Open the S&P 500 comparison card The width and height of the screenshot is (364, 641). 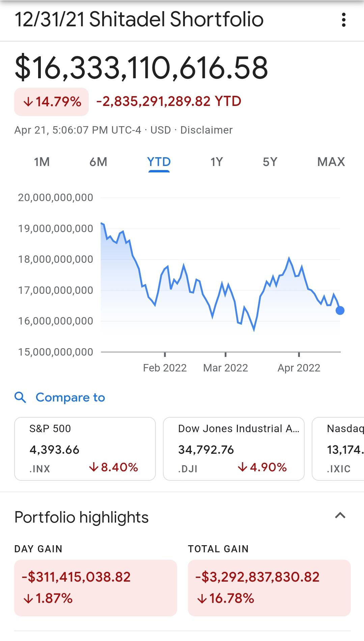pyautogui.click(x=85, y=449)
